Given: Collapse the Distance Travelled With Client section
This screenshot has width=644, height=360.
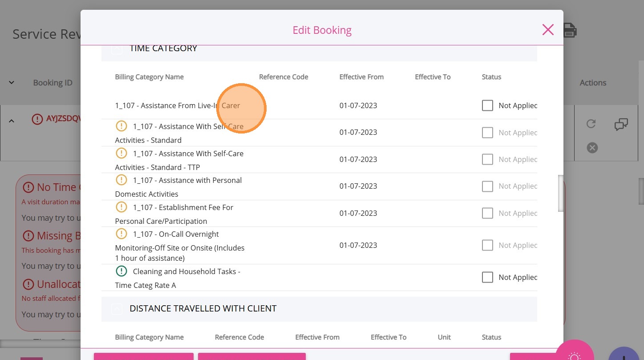Looking at the screenshot, I should point(117,309).
